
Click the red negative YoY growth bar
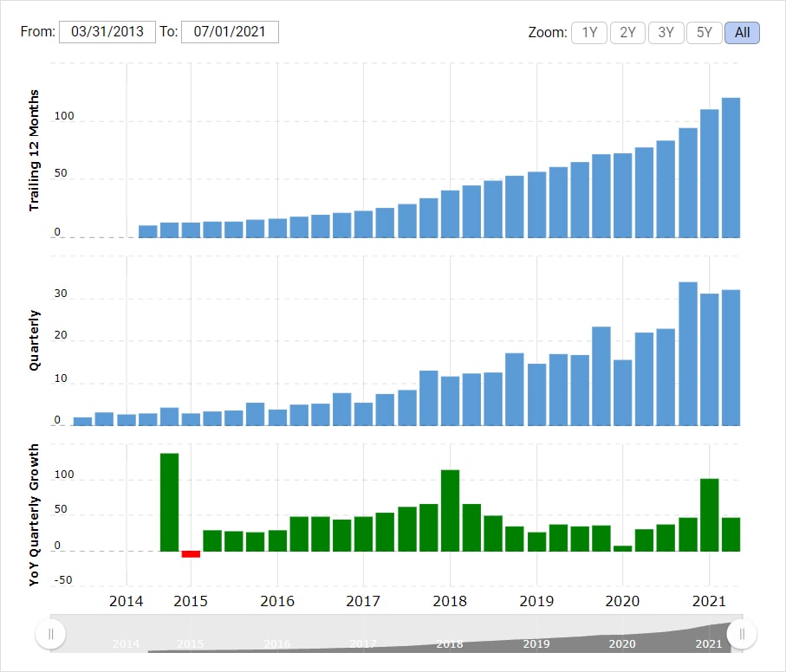tap(191, 554)
